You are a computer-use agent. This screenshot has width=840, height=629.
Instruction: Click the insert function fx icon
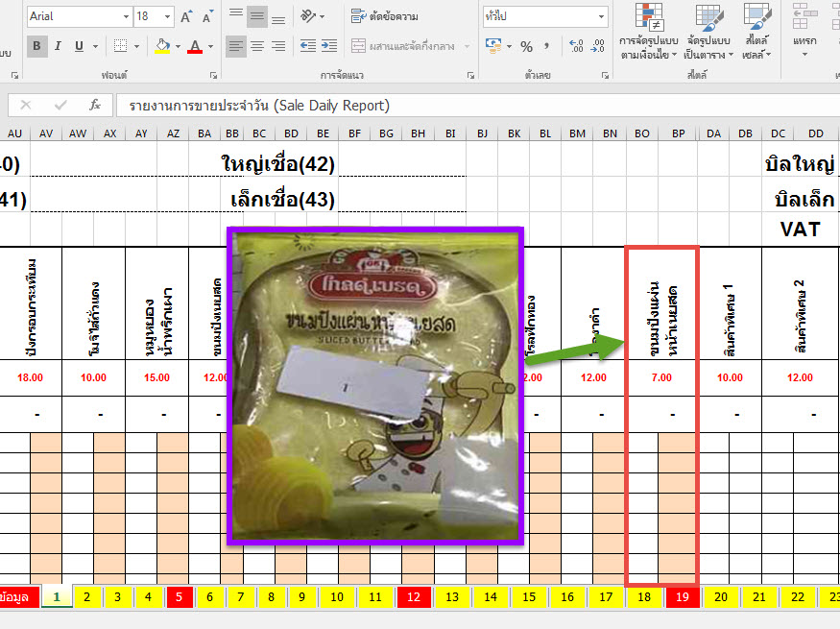[x=94, y=105]
